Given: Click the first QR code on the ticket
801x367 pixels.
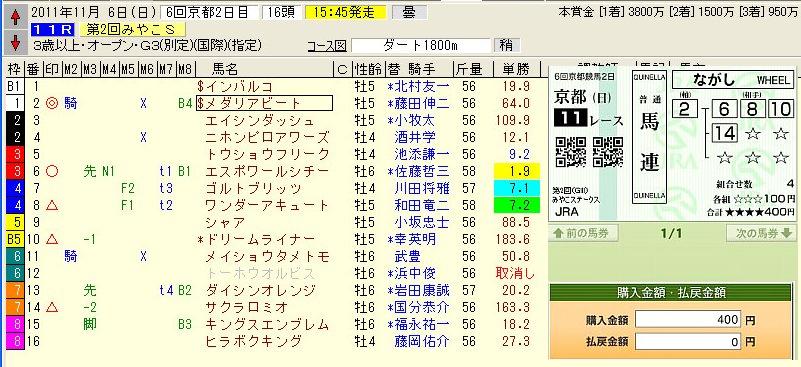Looking at the screenshot, I should pos(570,152).
